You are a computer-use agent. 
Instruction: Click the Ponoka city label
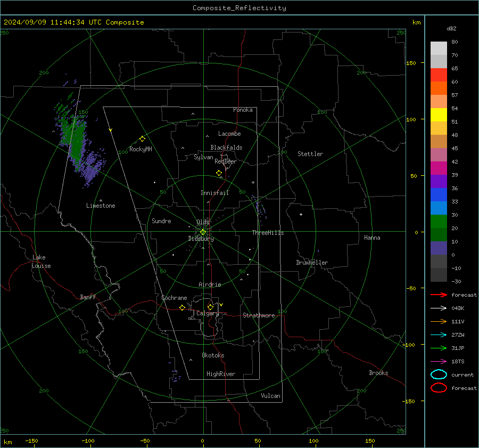[243, 110]
